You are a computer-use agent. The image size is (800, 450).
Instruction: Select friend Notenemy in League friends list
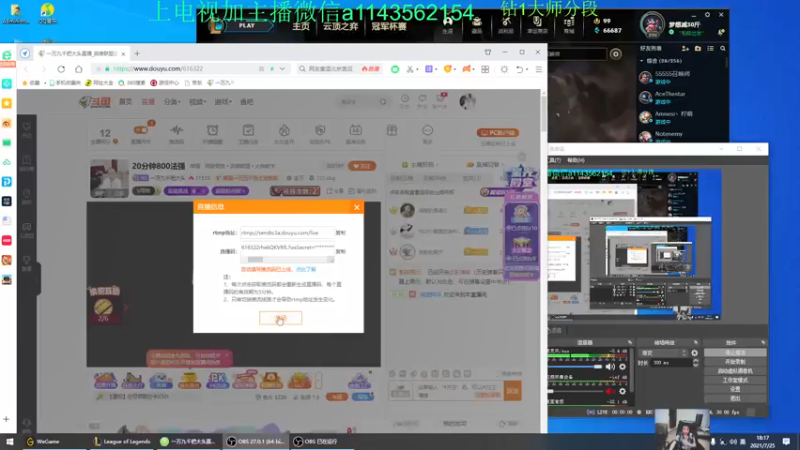click(x=681, y=135)
